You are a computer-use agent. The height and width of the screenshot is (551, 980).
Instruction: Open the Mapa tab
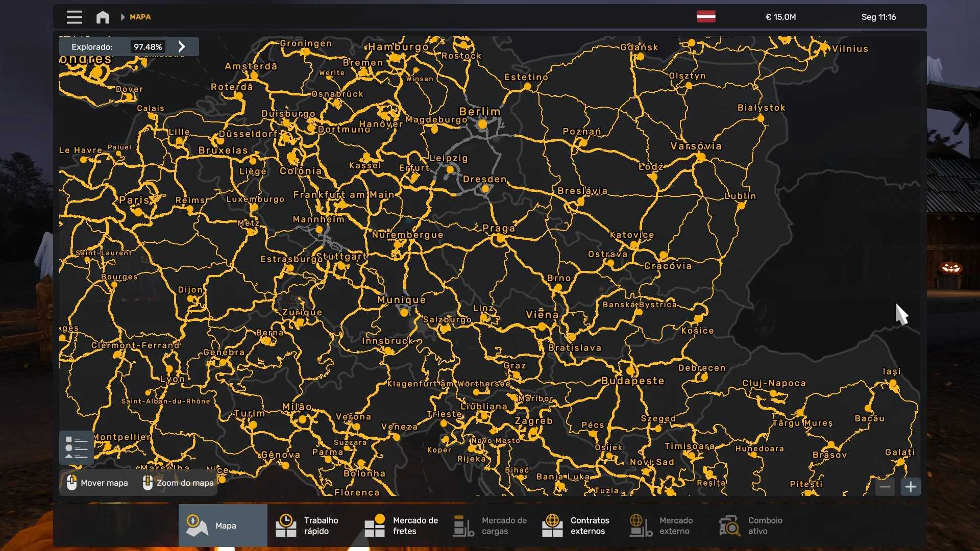(223, 525)
